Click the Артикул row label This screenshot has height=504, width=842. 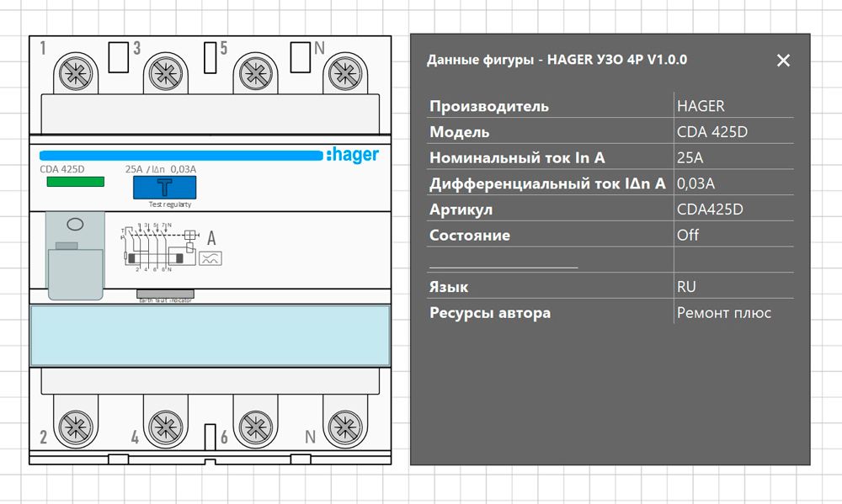click(x=461, y=210)
